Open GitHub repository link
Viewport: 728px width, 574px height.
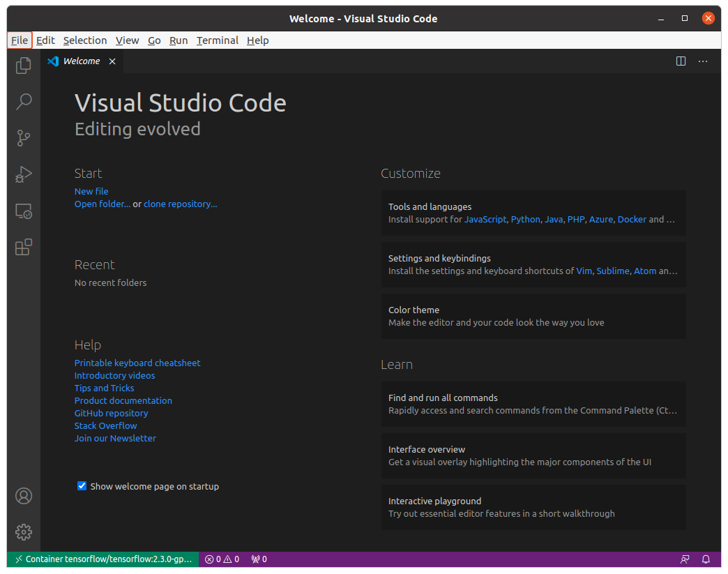(x=111, y=413)
